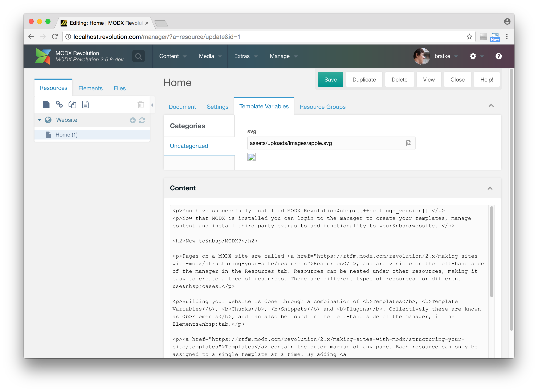This screenshot has width=538, height=392.
Task: Open the Manage menu dropdown arrow
Action: [x=296, y=57]
